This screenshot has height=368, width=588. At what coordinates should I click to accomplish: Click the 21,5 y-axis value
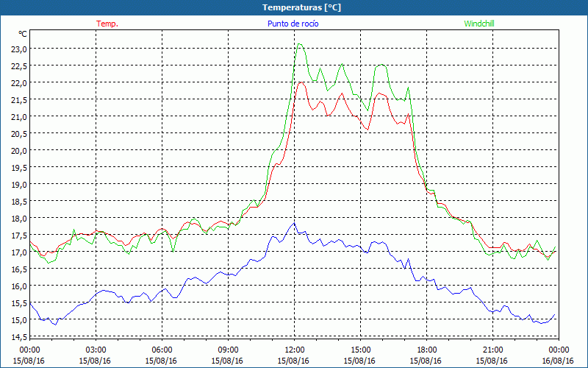tap(19, 99)
